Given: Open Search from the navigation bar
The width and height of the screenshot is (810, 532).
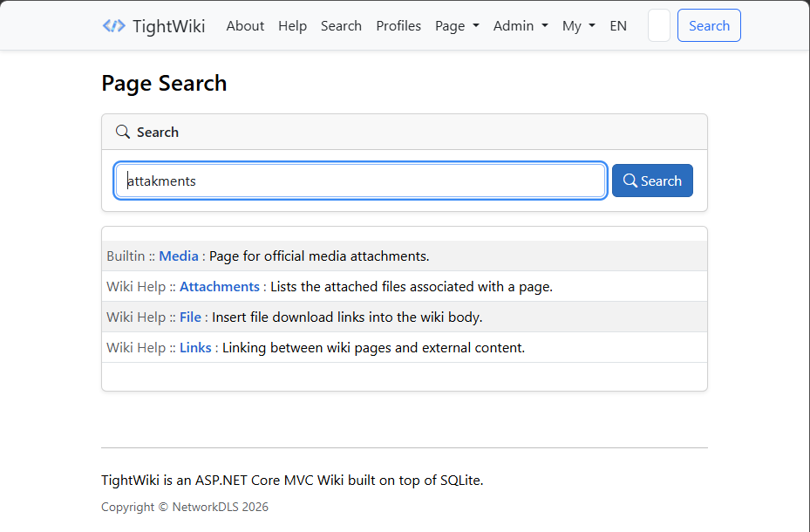Looking at the screenshot, I should [341, 26].
